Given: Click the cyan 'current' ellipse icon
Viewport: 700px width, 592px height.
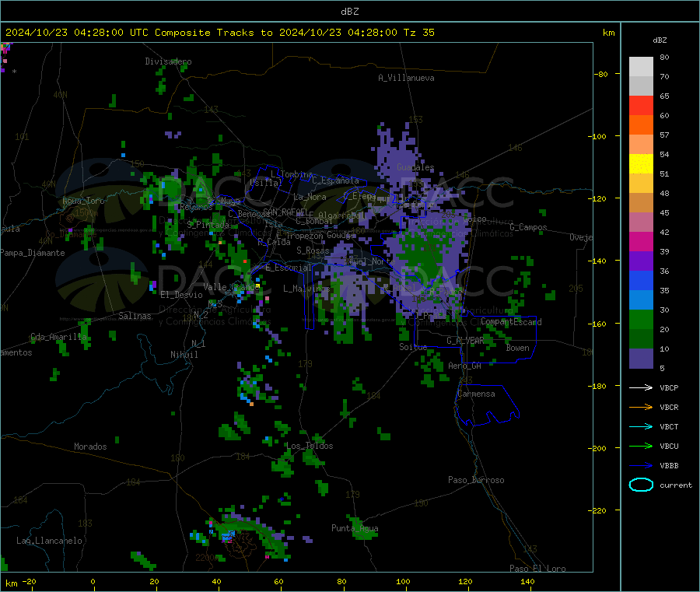Looking at the screenshot, I should pos(641,485).
